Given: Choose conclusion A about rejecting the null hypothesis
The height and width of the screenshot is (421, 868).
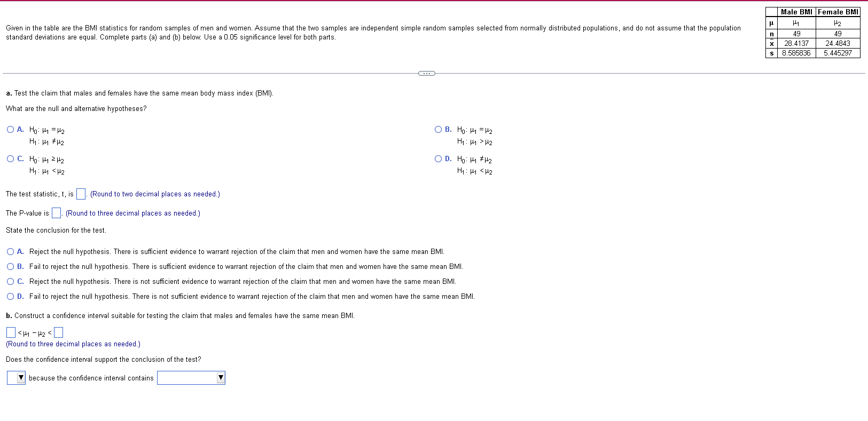Looking at the screenshot, I should (x=10, y=251).
